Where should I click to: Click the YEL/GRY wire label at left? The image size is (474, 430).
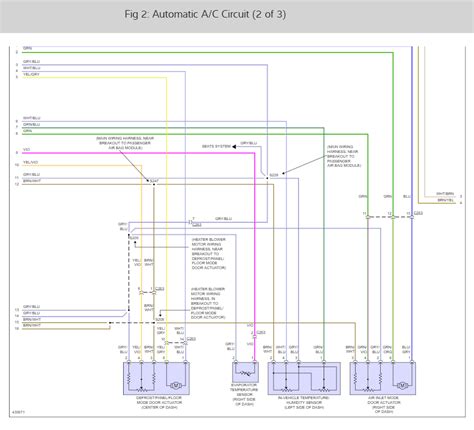click(x=31, y=74)
